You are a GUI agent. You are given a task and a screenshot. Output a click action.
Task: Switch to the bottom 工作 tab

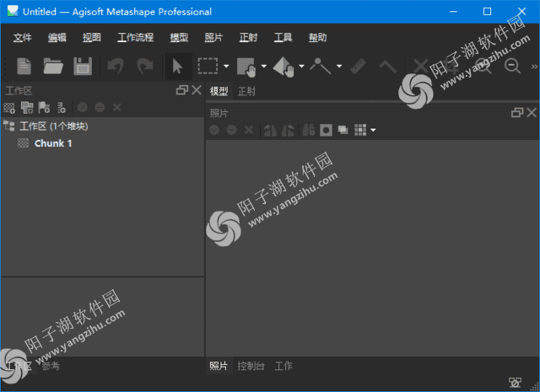[283, 366]
